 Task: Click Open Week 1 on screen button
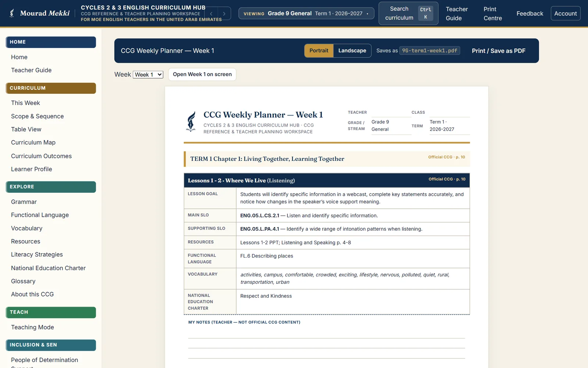pos(202,74)
